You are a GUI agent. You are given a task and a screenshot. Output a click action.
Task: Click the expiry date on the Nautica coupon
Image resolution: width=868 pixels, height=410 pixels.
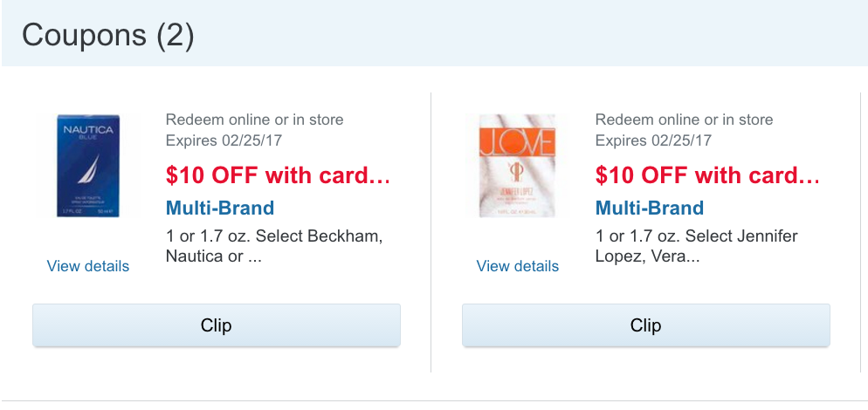coord(224,140)
